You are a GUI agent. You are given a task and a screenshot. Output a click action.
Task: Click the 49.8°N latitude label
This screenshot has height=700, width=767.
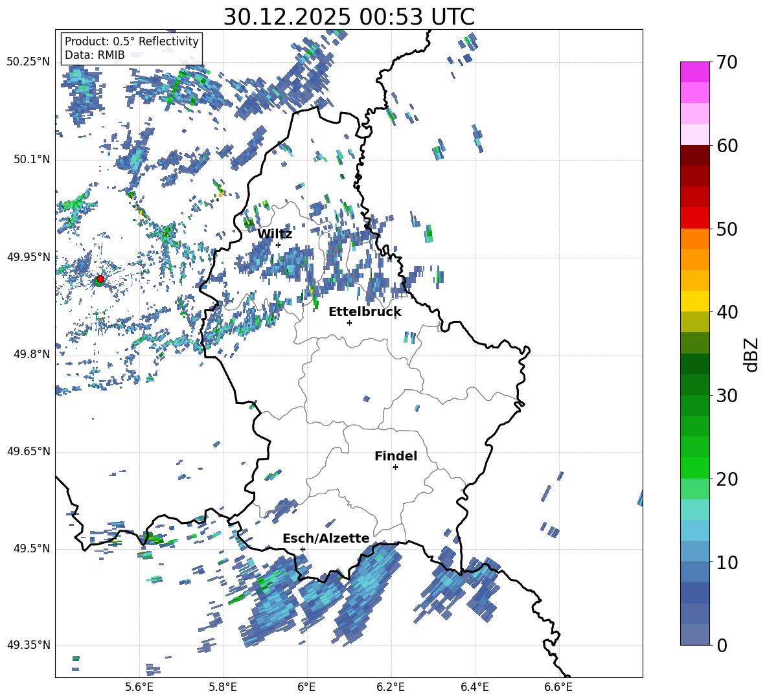point(32,354)
